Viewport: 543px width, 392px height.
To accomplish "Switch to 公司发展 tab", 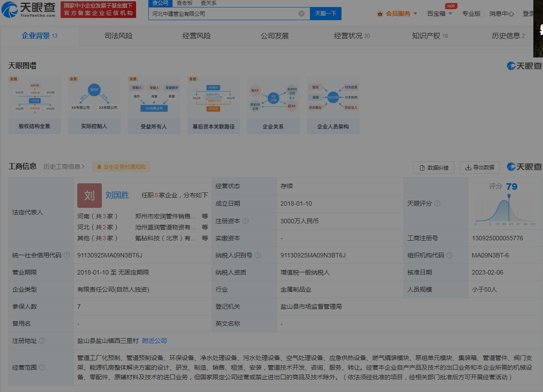I will tap(275, 36).
